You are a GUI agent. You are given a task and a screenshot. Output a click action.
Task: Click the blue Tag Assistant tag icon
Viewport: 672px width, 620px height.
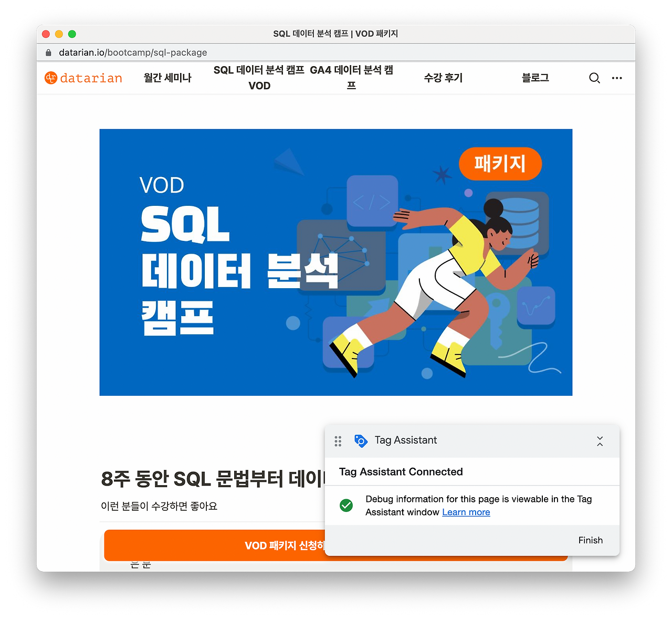coord(361,440)
